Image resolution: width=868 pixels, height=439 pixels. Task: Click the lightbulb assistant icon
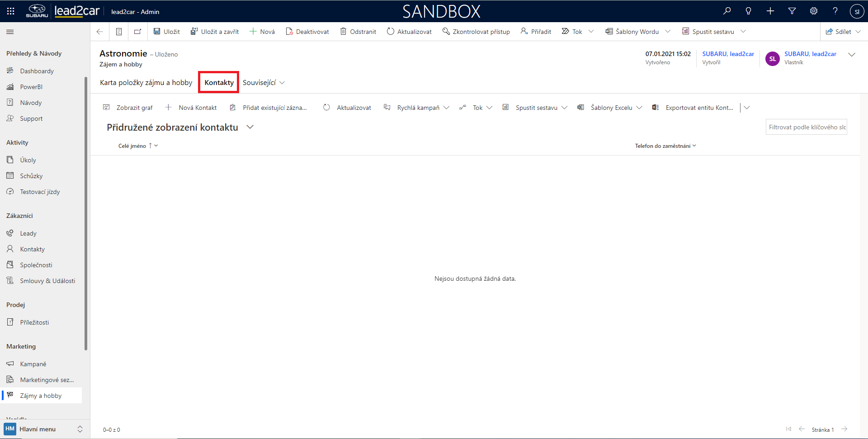tap(749, 11)
